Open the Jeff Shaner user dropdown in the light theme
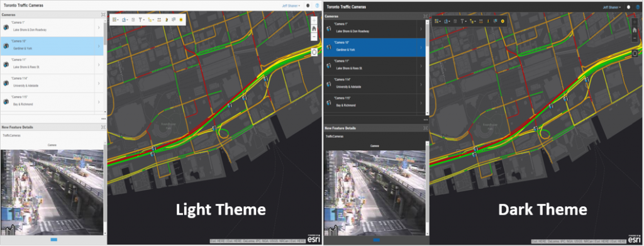 tap(291, 6)
